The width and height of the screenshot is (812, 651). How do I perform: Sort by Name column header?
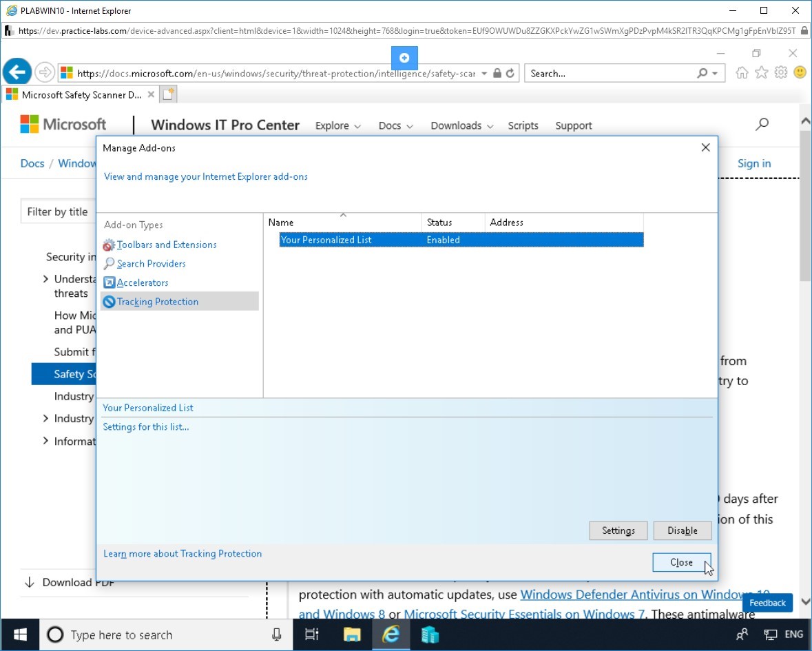click(x=342, y=223)
